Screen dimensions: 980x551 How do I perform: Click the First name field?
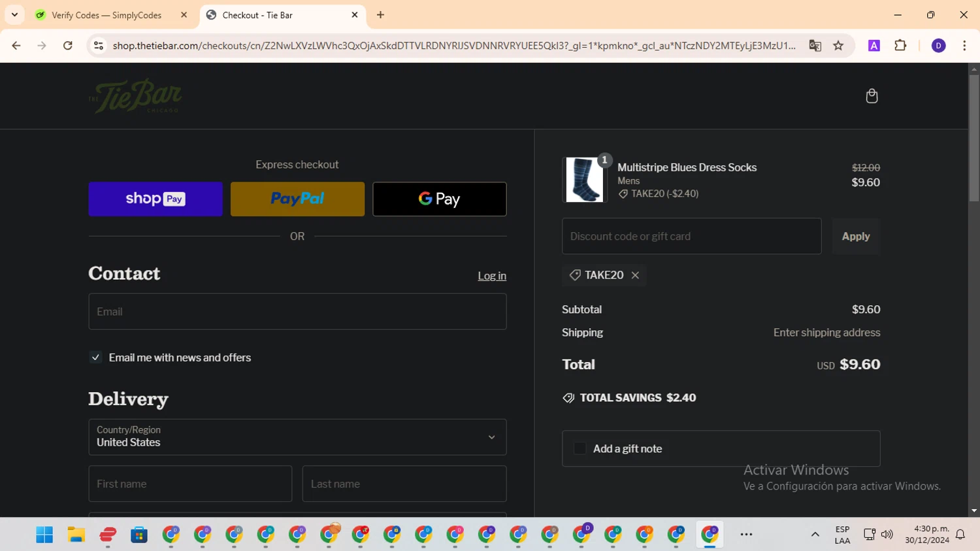coord(190,484)
